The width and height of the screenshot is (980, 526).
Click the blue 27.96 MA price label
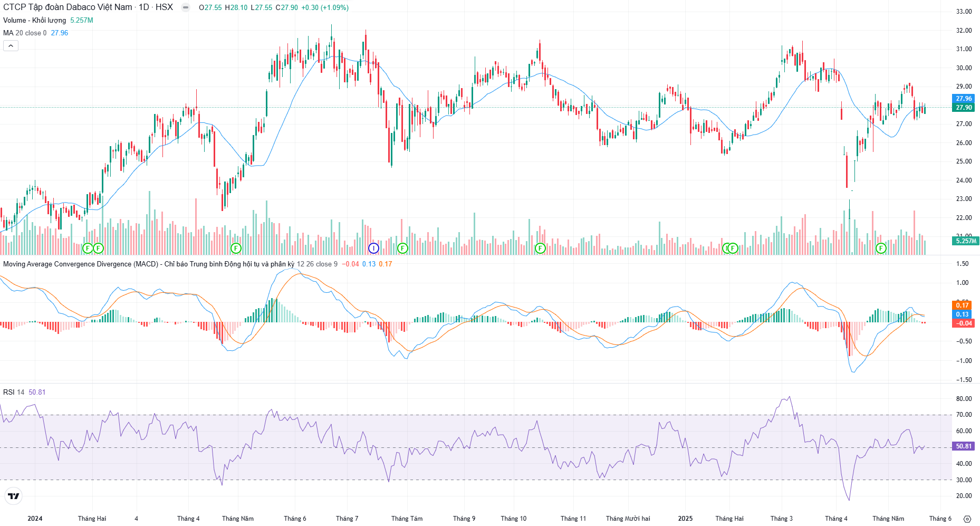964,99
